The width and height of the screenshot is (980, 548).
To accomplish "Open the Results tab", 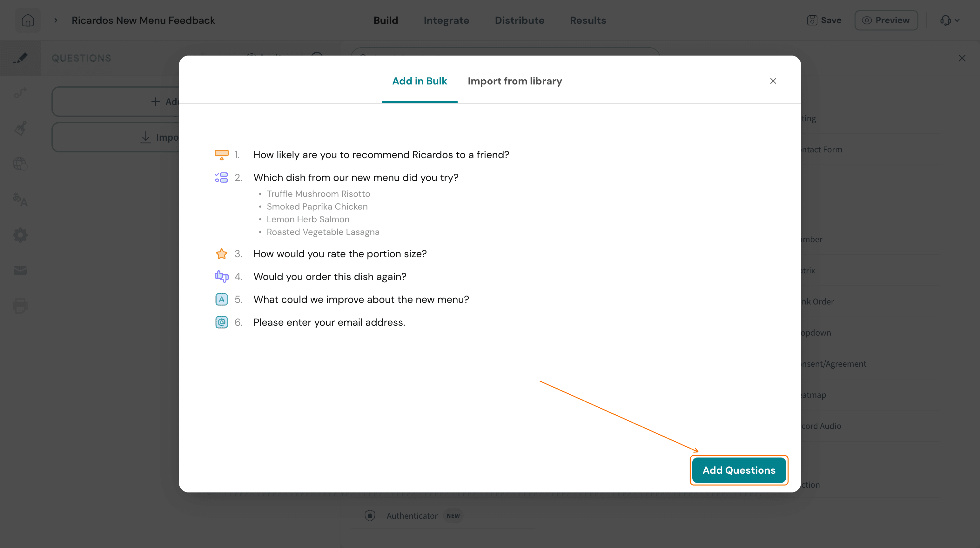I will tap(588, 20).
